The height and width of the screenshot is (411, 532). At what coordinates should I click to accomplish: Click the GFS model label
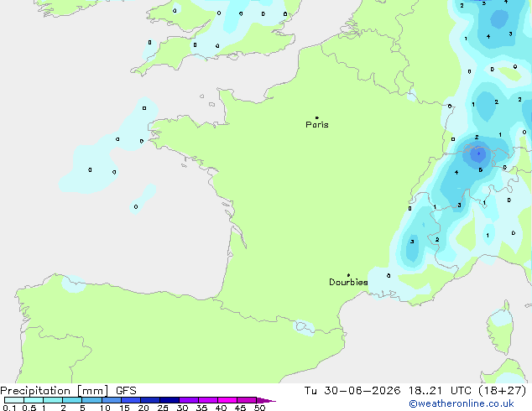point(126,391)
